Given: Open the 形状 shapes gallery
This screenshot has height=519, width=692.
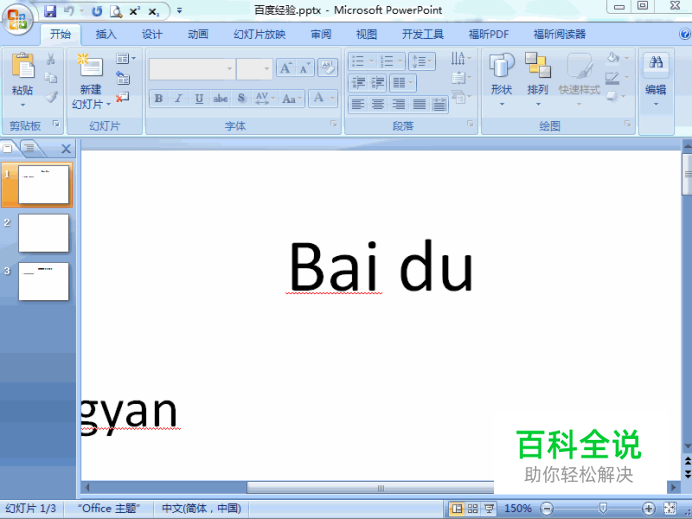Looking at the screenshot, I should (502, 80).
